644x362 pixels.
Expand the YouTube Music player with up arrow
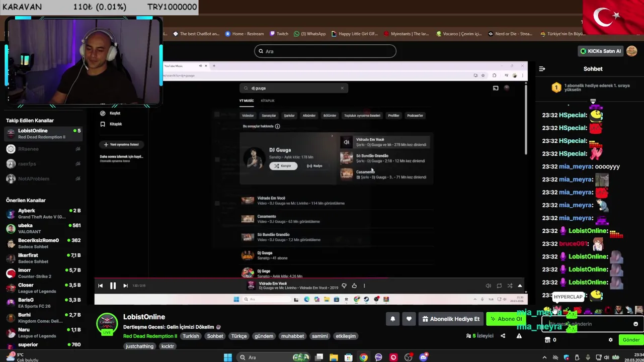pyautogui.click(x=520, y=286)
